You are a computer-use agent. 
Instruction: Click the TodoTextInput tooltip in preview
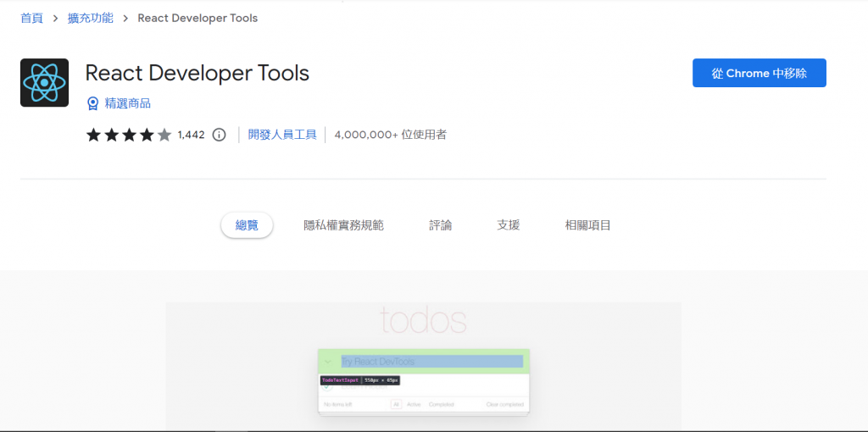click(x=359, y=380)
